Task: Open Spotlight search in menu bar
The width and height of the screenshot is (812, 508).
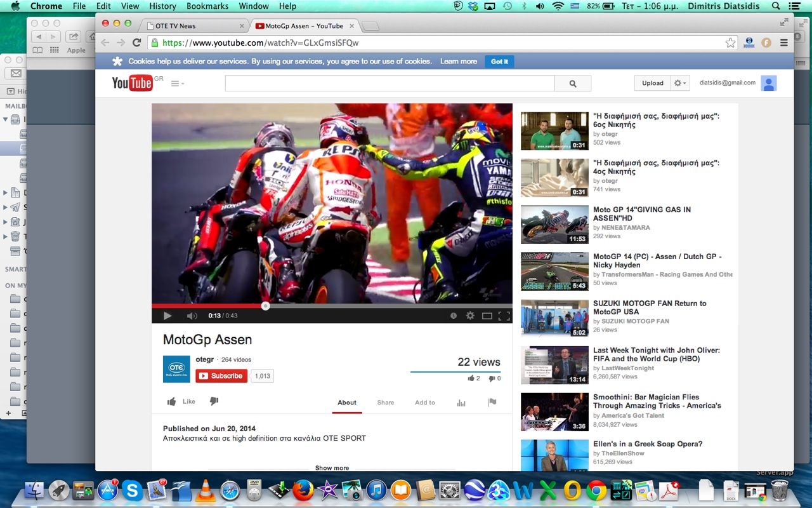Action: 776,6
